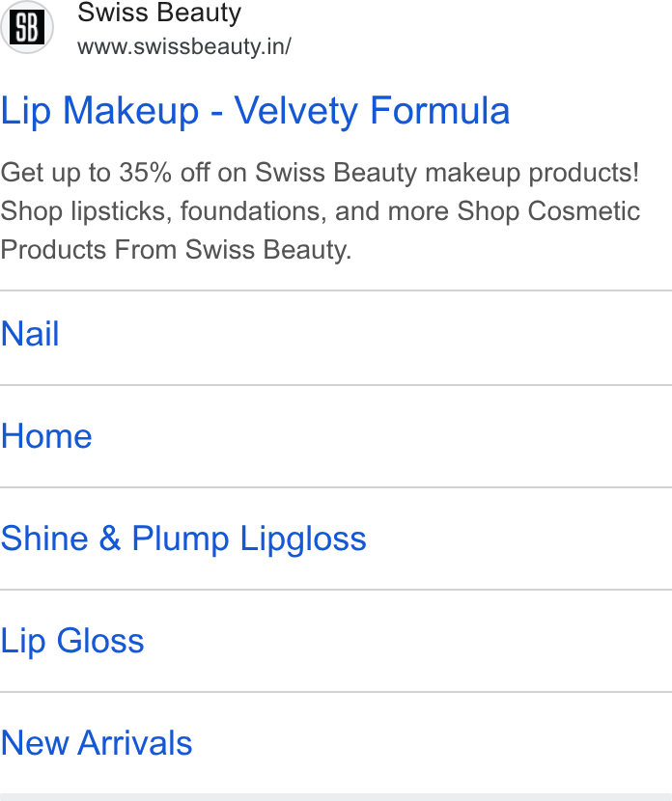The width and height of the screenshot is (672, 801).
Task: Click the gray divider bar below New Arrivals
Action: pos(336,797)
